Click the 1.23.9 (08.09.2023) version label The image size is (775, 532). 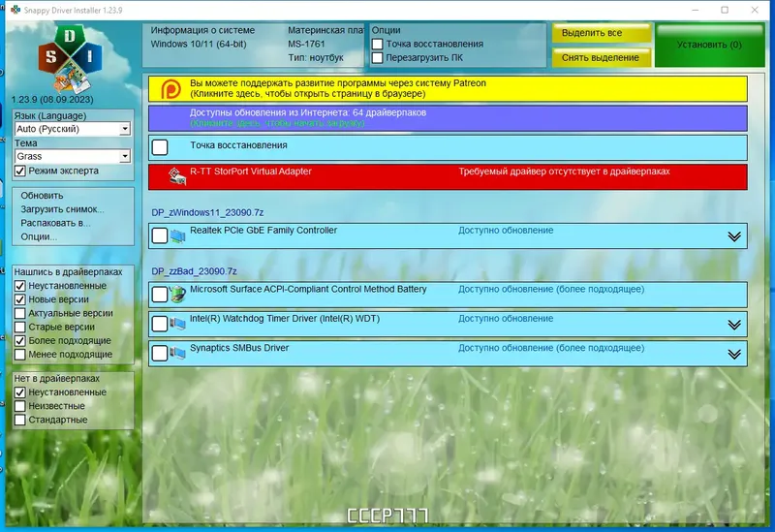coord(52,100)
